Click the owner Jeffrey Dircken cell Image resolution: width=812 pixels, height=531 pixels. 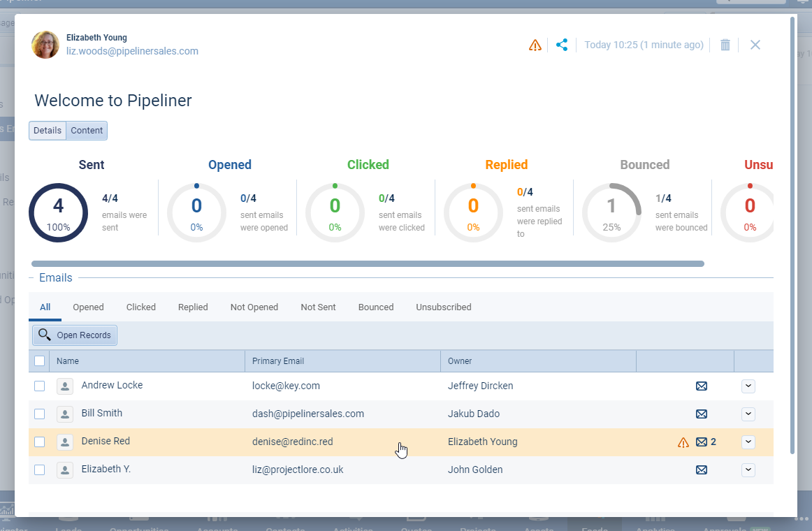pos(481,386)
